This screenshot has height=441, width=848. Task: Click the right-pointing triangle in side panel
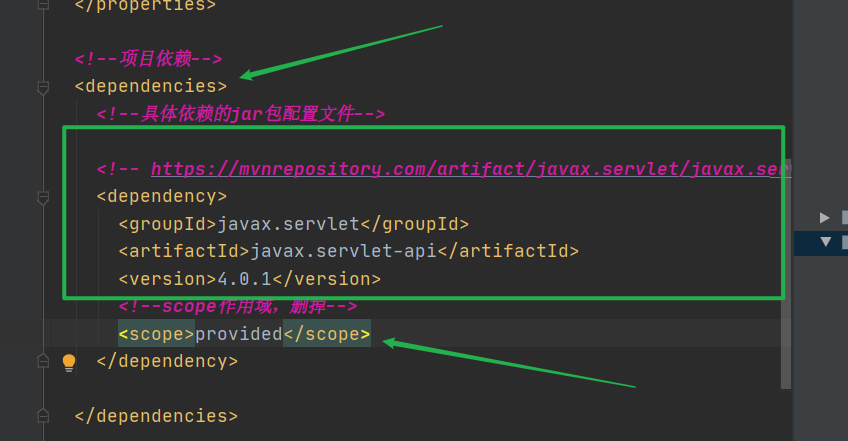tap(824, 218)
